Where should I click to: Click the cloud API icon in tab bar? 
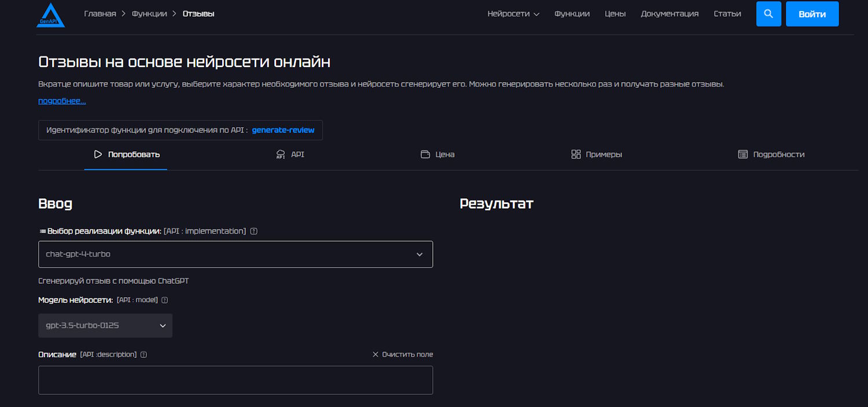pyautogui.click(x=281, y=154)
